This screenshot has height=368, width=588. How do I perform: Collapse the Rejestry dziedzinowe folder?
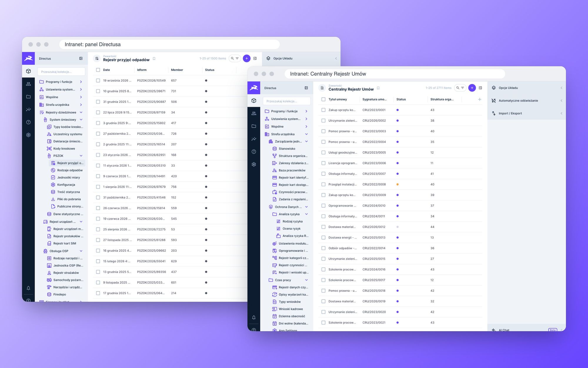pyautogui.click(x=81, y=112)
